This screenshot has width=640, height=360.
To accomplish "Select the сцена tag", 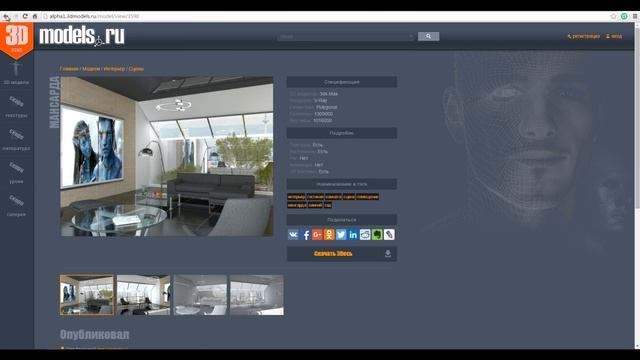I will pos(349,197).
